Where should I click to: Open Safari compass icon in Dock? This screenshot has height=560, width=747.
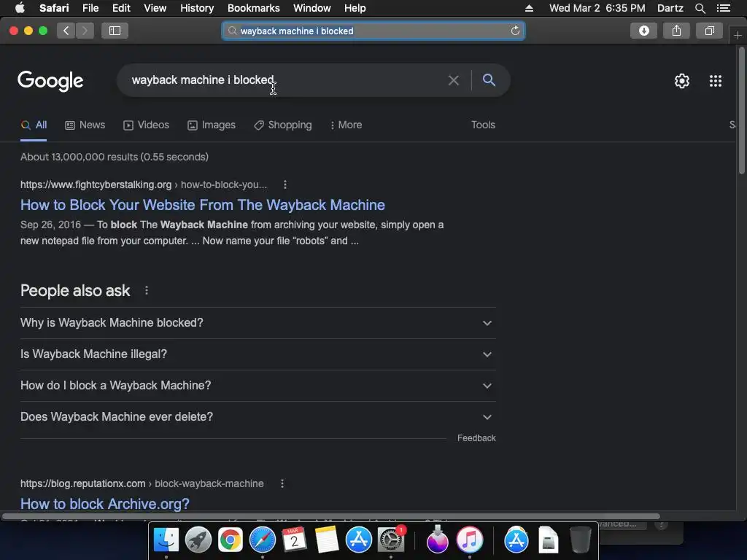pyautogui.click(x=263, y=540)
